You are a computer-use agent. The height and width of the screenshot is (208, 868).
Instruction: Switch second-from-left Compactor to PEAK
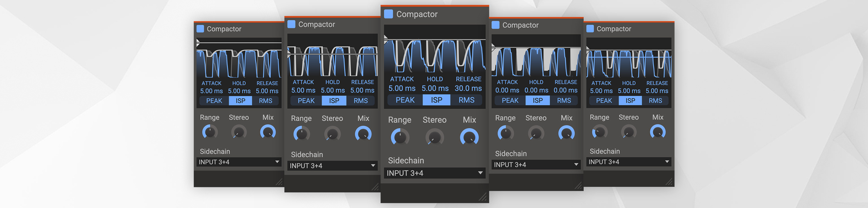click(306, 101)
